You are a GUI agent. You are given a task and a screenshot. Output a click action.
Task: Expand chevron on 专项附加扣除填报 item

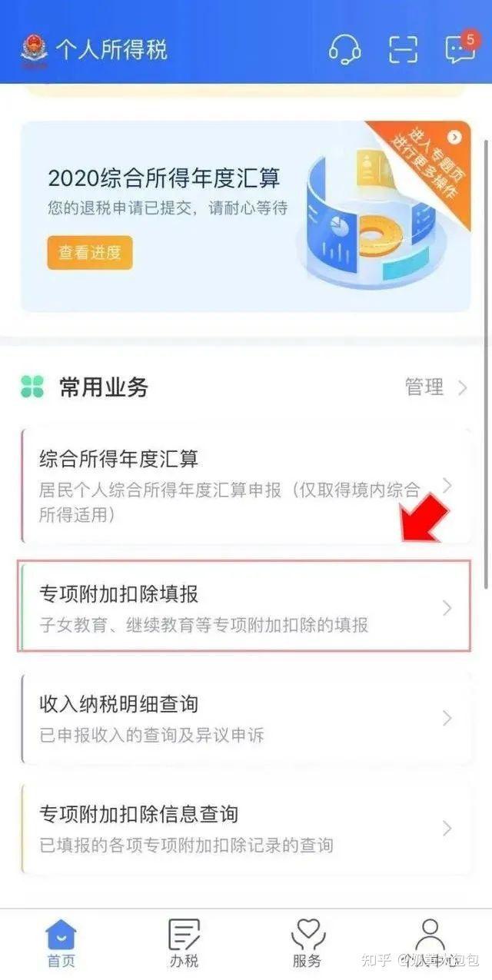click(x=447, y=608)
